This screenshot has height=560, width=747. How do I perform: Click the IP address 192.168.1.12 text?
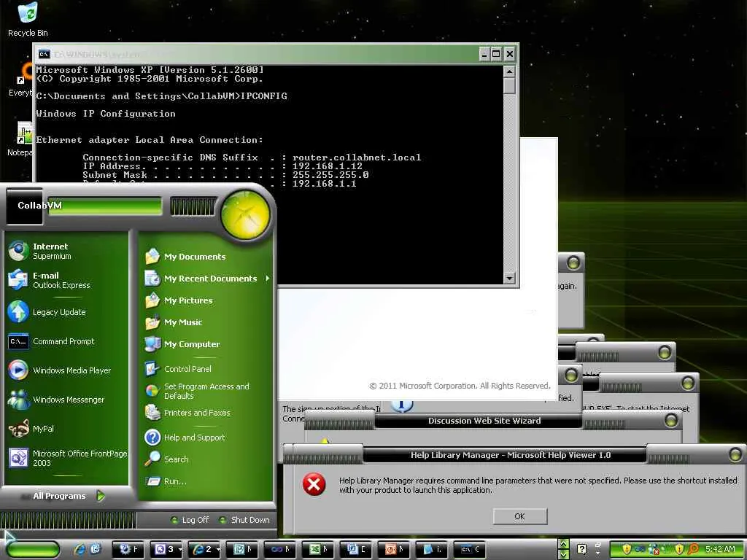click(x=328, y=166)
